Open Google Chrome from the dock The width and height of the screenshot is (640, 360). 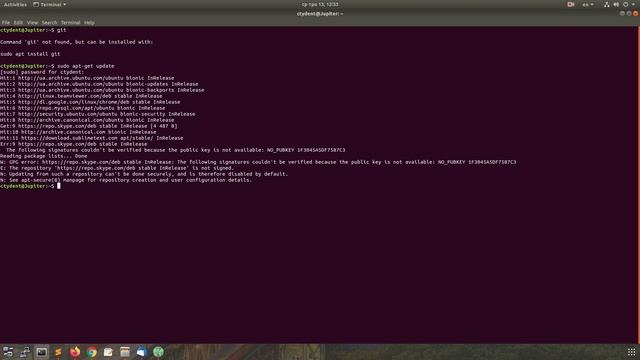(92, 352)
